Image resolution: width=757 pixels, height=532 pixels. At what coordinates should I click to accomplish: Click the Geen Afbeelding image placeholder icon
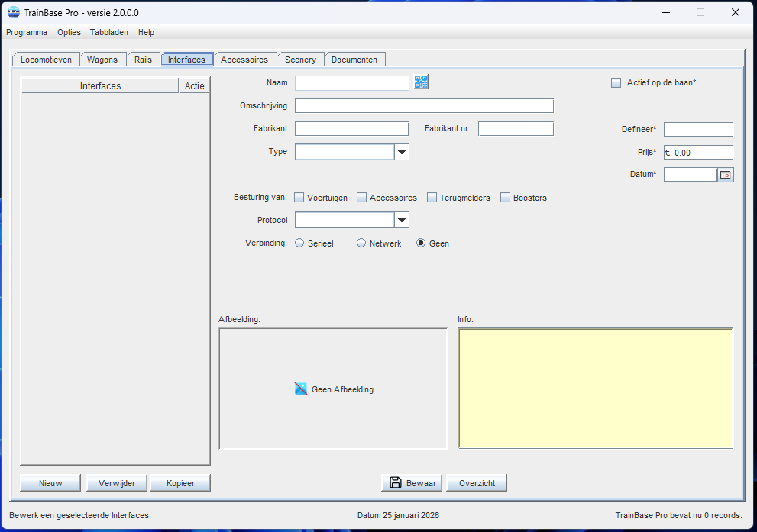click(x=301, y=389)
